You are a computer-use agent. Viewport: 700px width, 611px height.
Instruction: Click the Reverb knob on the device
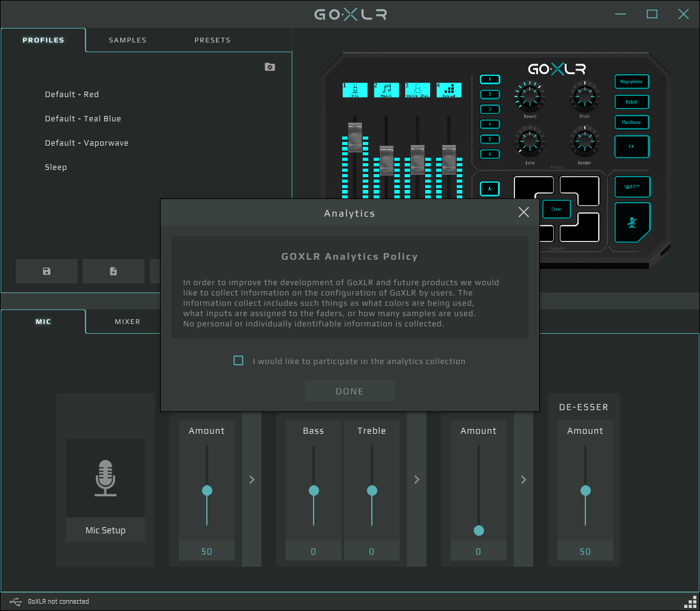(x=530, y=96)
